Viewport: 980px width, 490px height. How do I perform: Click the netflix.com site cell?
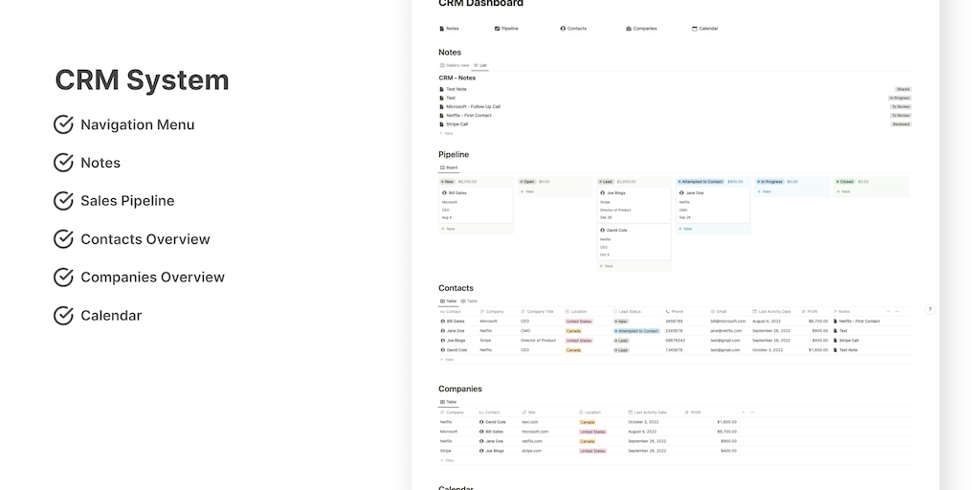532,441
